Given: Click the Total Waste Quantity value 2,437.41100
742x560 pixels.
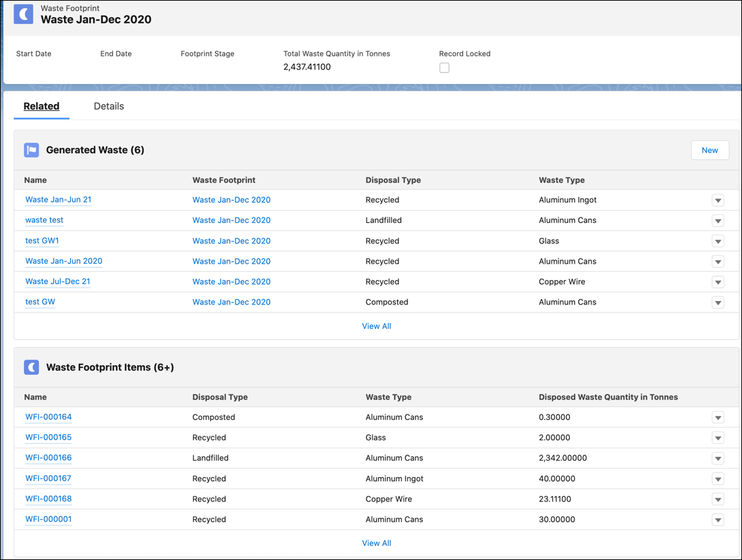Looking at the screenshot, I should (x=307, y=67).
